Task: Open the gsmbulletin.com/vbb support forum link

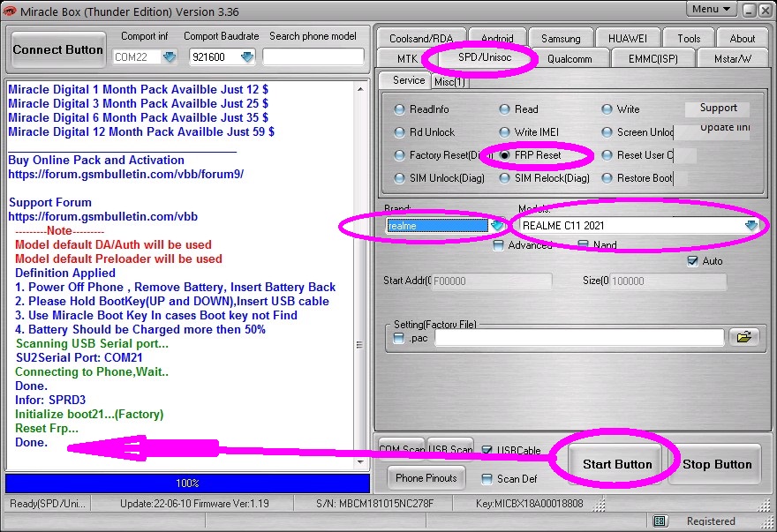Action: click(x=102, y=216)
